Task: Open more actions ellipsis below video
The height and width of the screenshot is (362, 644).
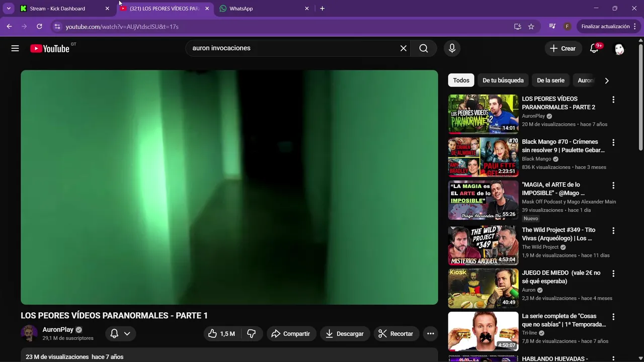Action: pos(430,333)
